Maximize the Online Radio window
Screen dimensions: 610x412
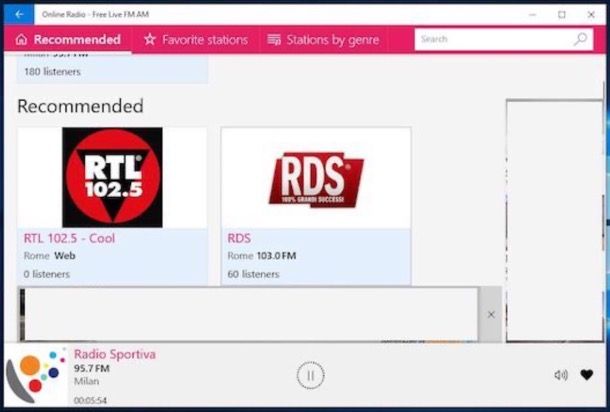(x=562, y=15)
